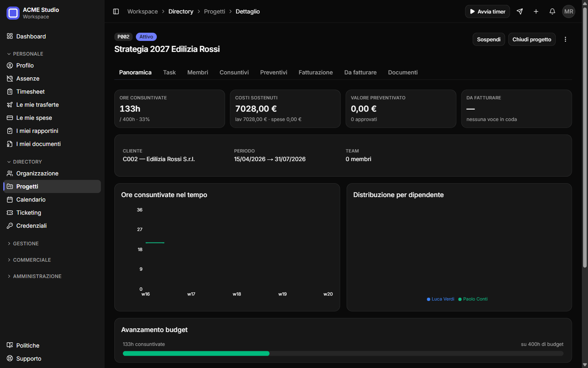The image size is (588, 368).
Task: Open the three-dot project options menu
Action: 566,39
